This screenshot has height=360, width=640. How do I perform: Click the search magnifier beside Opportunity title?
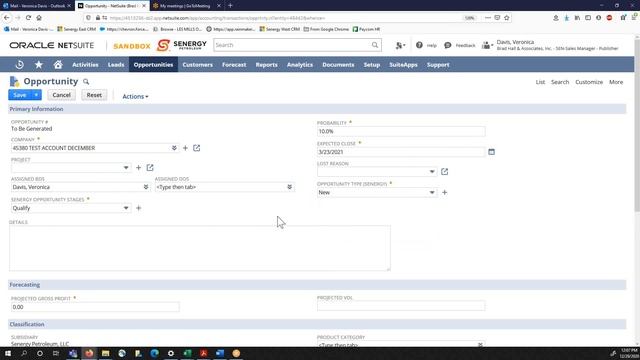86,82
